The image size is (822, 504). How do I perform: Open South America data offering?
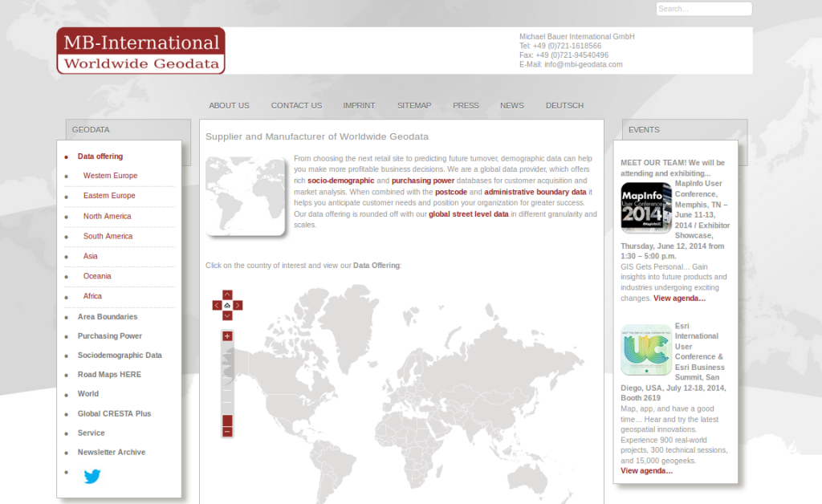point(108,236)
